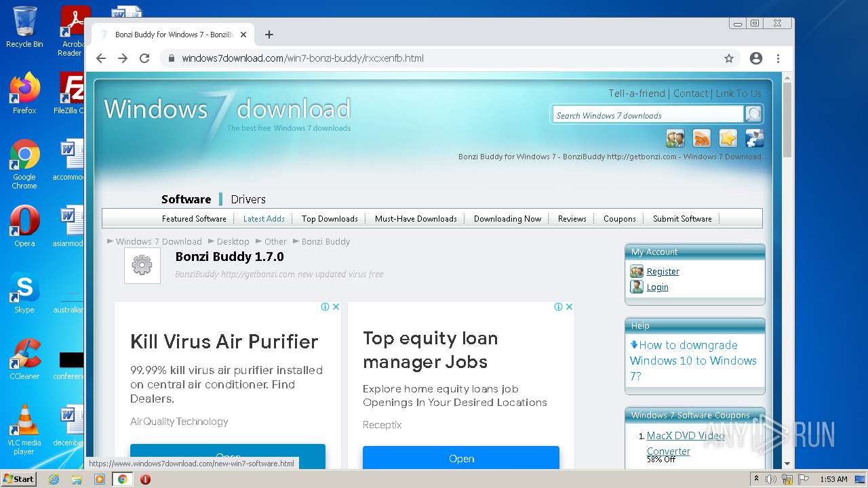The width and height of the screenshot is (868, 488).
Task: Reload the current page
Action: 144,58
